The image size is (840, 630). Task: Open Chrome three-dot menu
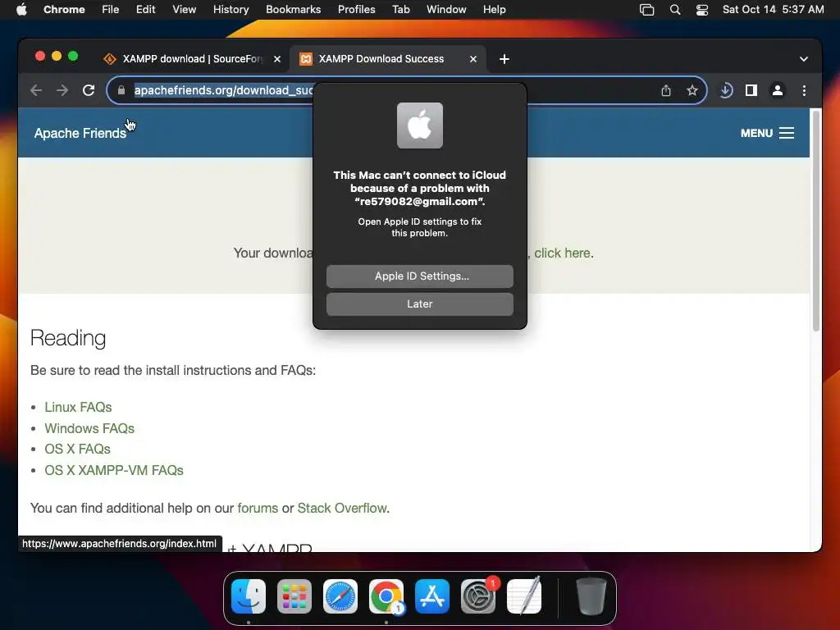804,90
